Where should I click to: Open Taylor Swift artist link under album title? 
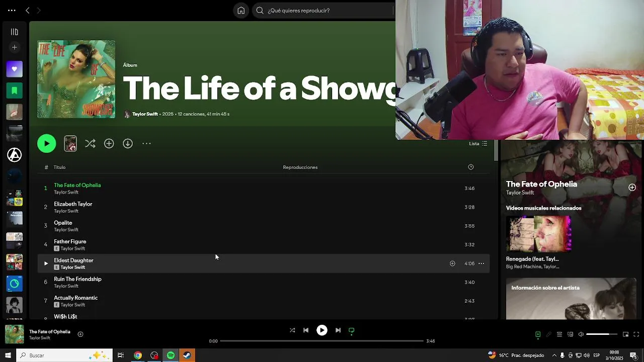pos(145,114)
